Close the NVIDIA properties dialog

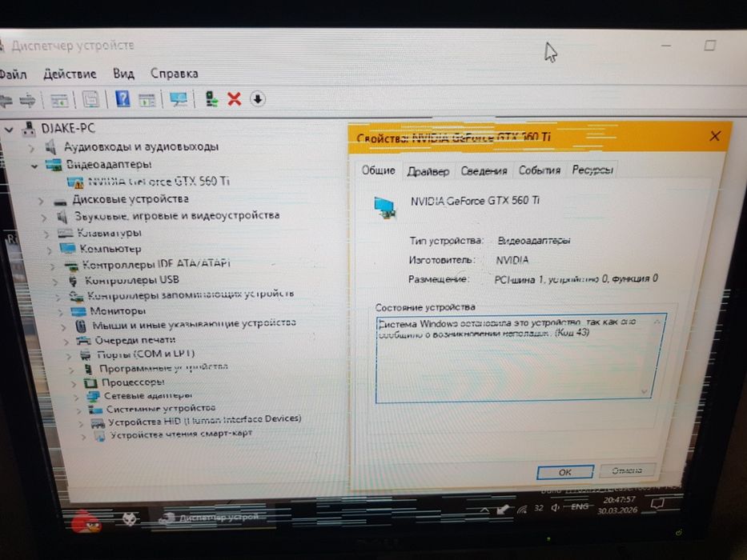point(715,136)
